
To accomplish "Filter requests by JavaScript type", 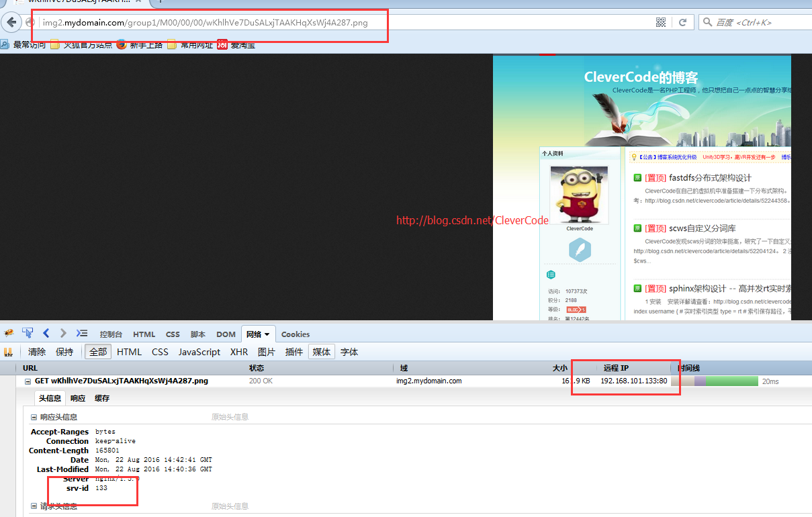I will tap(199, 352).
